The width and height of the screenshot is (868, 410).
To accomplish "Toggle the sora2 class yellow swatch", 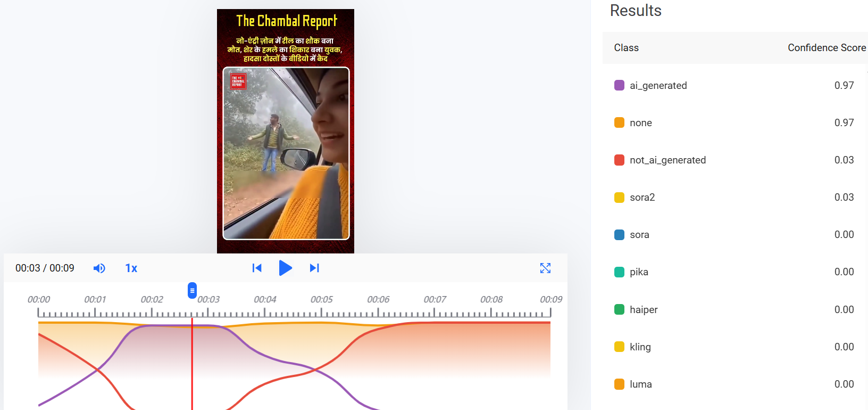I will (x=619, y=198).
